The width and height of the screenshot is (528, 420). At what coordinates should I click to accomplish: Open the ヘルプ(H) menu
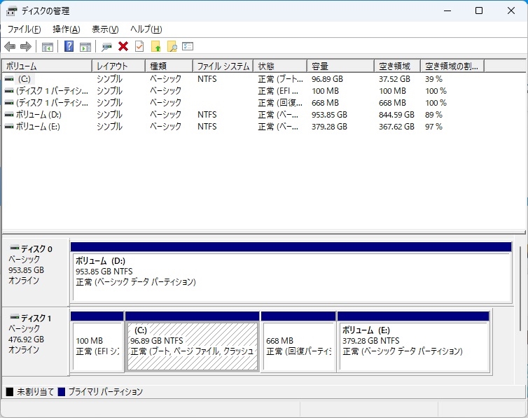146,29
